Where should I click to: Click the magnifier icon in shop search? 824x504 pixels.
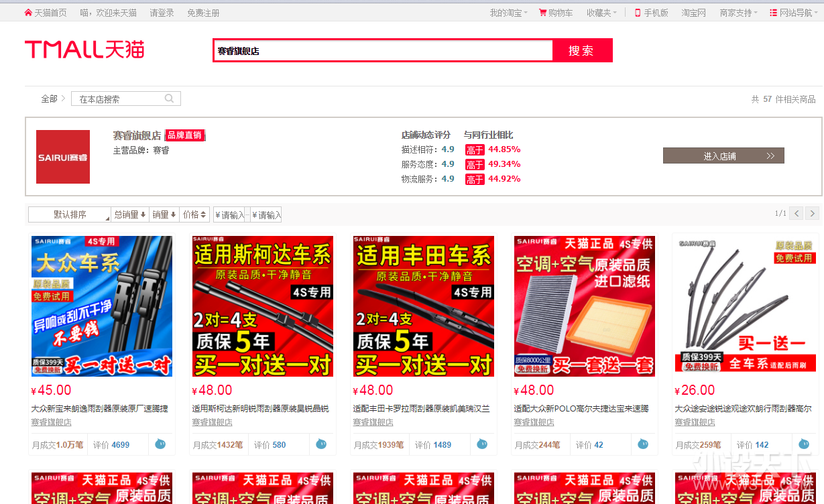170,99
